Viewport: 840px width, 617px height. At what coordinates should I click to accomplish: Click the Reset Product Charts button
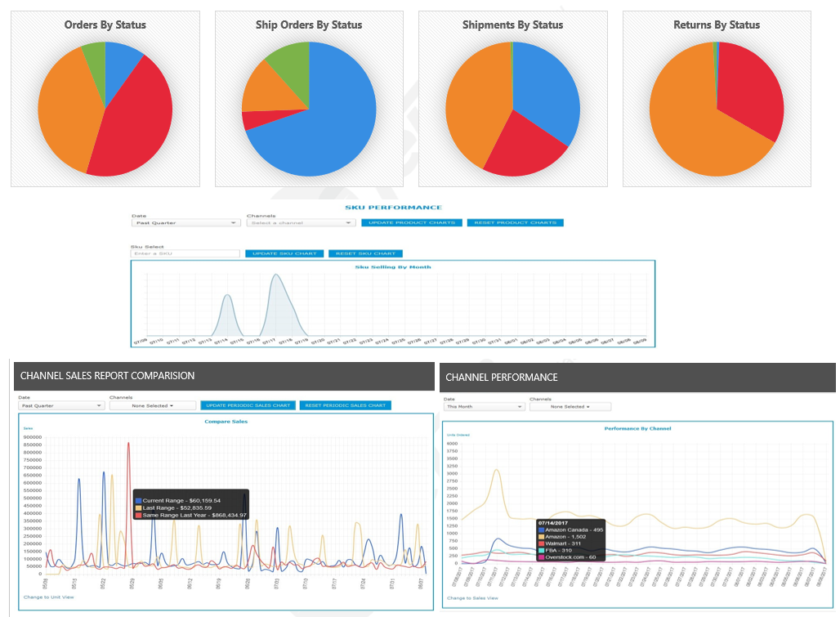click(x=515, y=222)
